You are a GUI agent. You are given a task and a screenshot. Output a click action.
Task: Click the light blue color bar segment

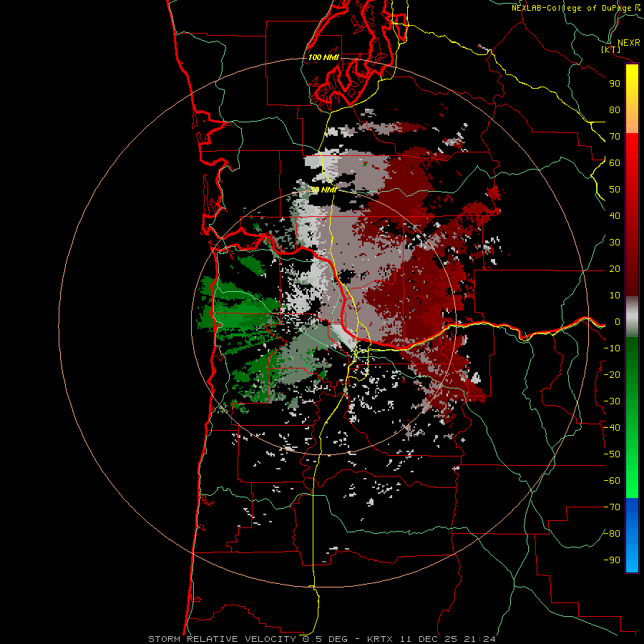(x=632, y=557)
